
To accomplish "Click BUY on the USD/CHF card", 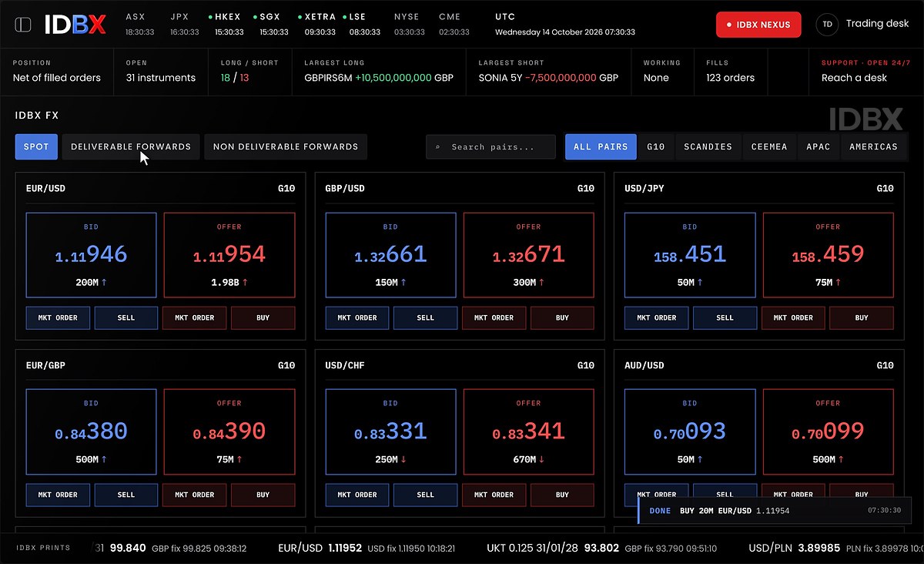I will pos(563,495).
